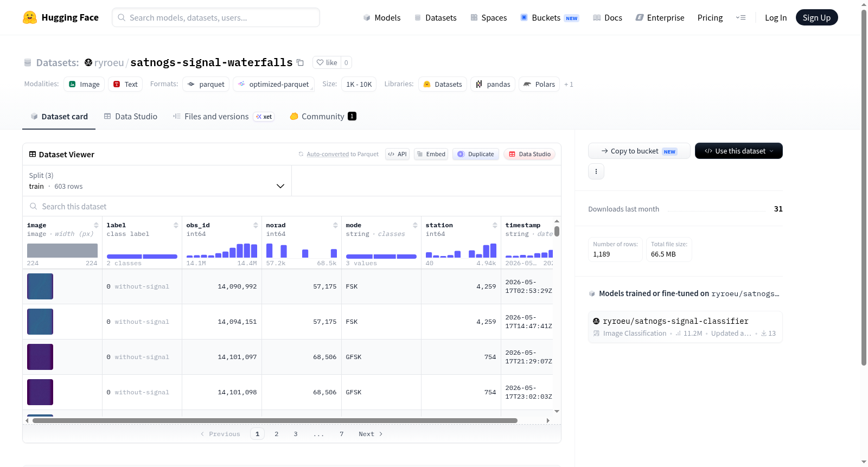Sort the mode column
The width and height of the screenshot is (868, 467).
415,225
